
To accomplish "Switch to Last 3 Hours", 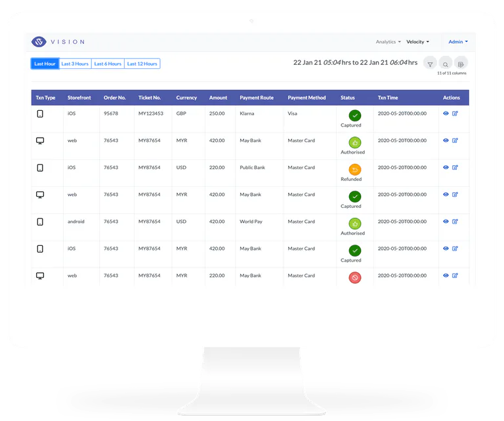I will coord(75,64).
